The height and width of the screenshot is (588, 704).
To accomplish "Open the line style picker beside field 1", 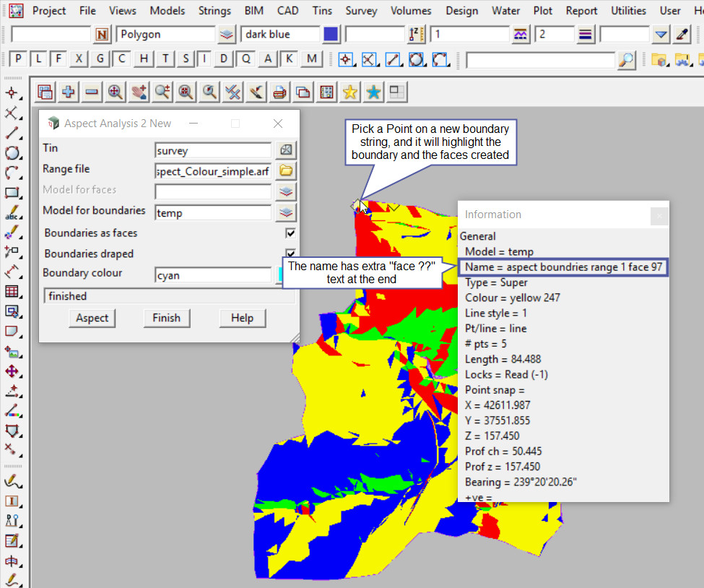I will pyautogui.click(x=521, y=34).
